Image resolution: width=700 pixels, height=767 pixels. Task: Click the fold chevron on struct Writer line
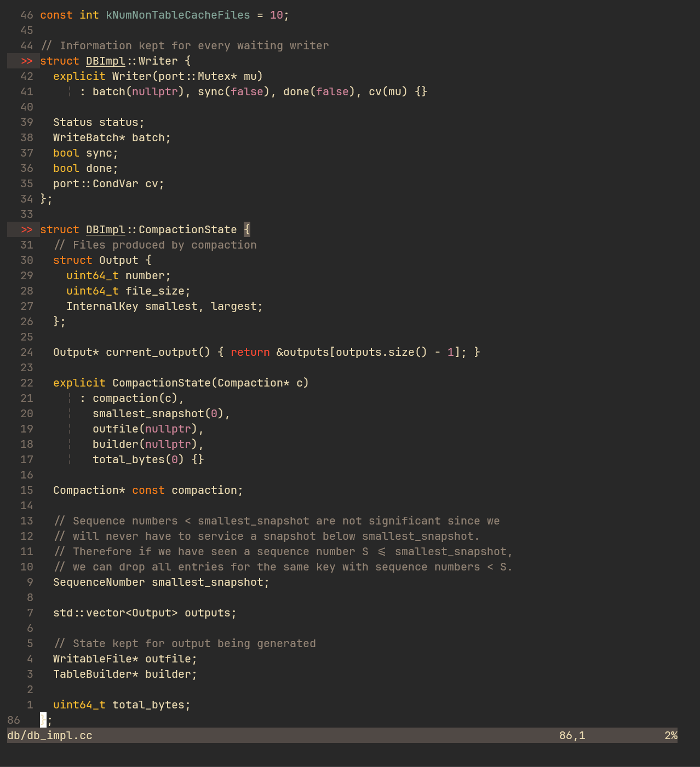click(x=25, y=61)
